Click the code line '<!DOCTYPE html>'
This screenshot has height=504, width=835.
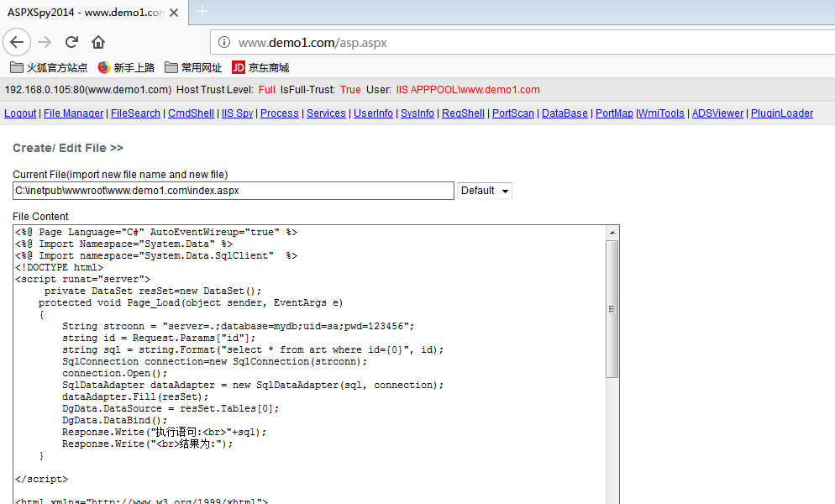pyautogui.click(x=59, y=267)
